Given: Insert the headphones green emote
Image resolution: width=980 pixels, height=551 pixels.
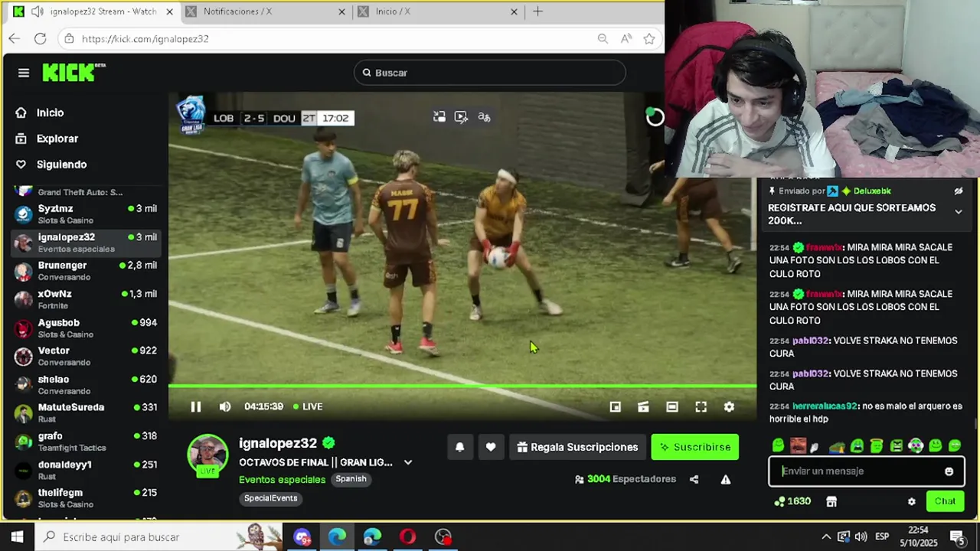Looking at the screenshot, I should 916,445.
